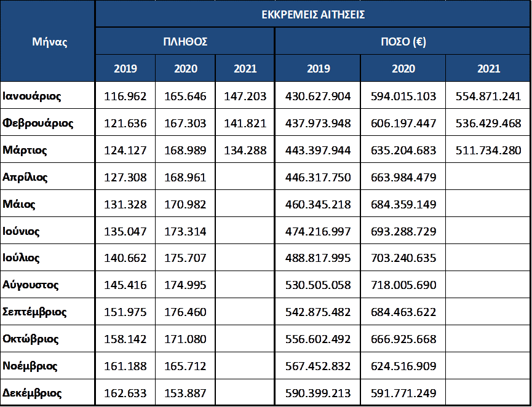Click the ΠΟΣΟ (€) group header
Screen dimensions: 532x407
point(403,42)
